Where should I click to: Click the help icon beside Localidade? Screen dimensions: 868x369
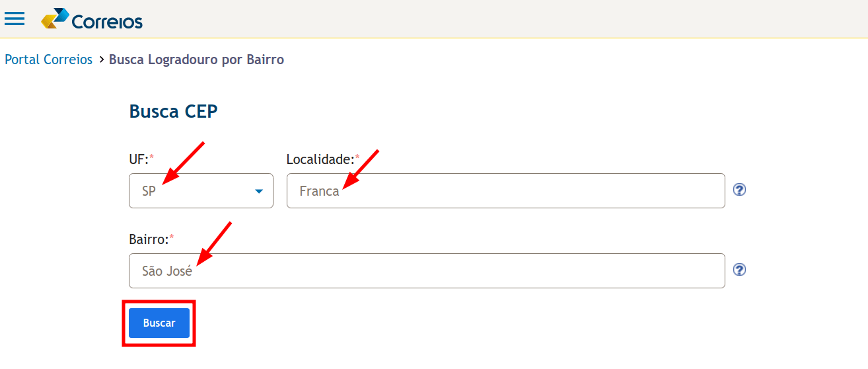pyautogui.click(x=740, y=190)
